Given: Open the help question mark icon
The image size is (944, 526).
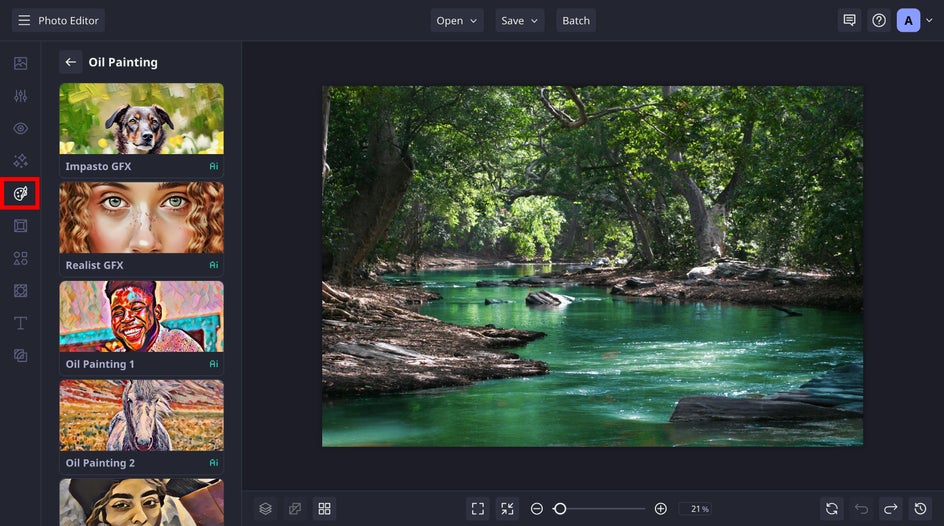Looking at the screenshot, I should (x=879, y=20).
